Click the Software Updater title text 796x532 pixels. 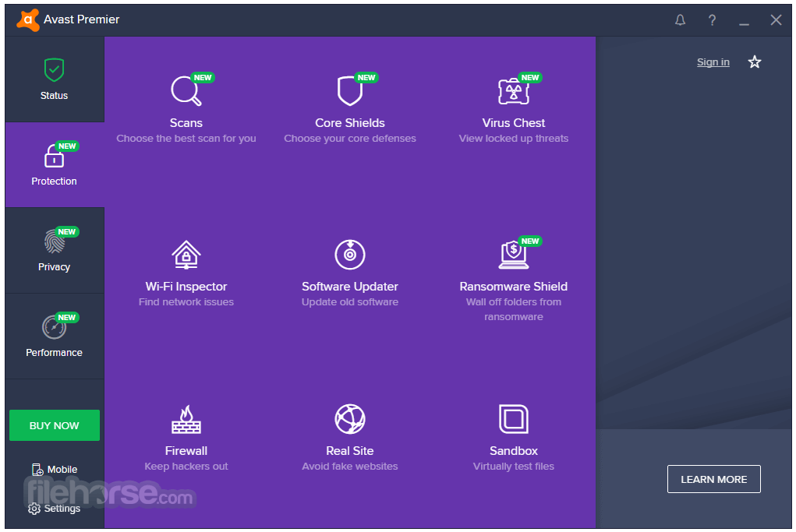[x=350, y=287]
